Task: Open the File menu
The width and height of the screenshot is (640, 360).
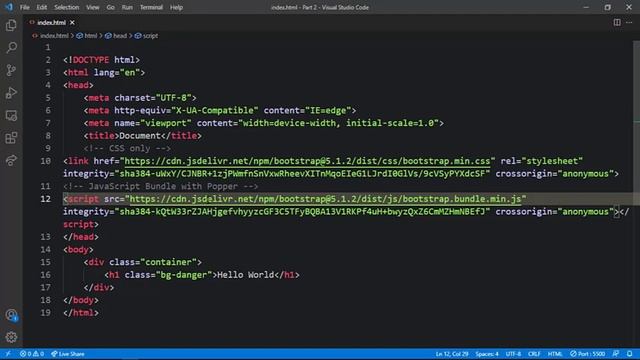Action: tap(24, 7)
